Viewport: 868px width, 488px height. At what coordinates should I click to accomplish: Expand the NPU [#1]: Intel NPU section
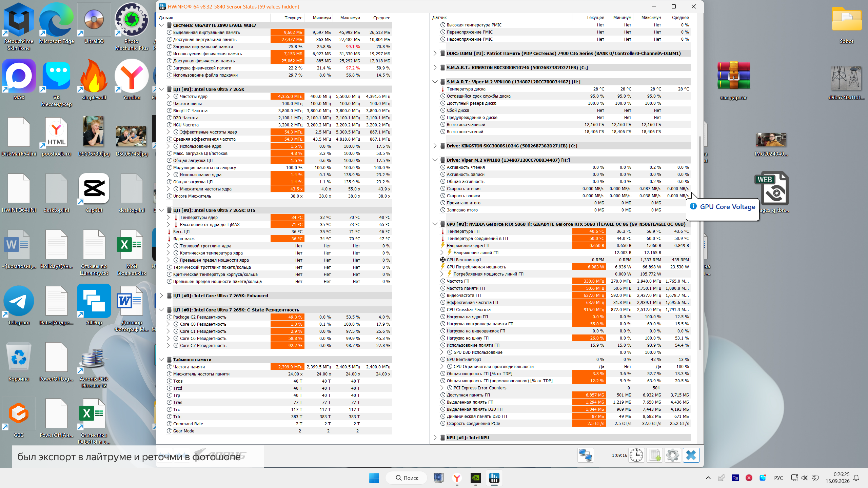(x=435, y=438)
